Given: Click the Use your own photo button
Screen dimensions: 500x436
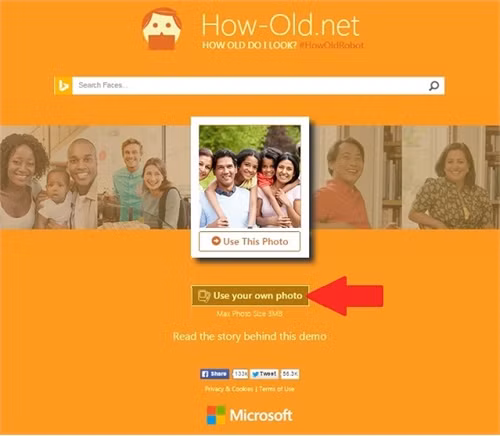Looking at the screenshot, I should 250,296.
